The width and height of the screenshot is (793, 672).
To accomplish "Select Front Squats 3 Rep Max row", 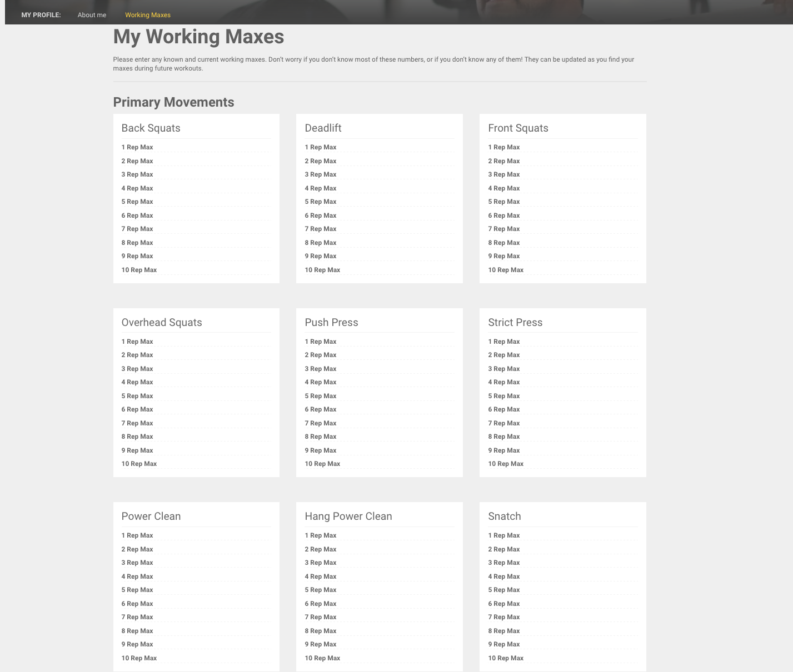I will pos(563,174).
